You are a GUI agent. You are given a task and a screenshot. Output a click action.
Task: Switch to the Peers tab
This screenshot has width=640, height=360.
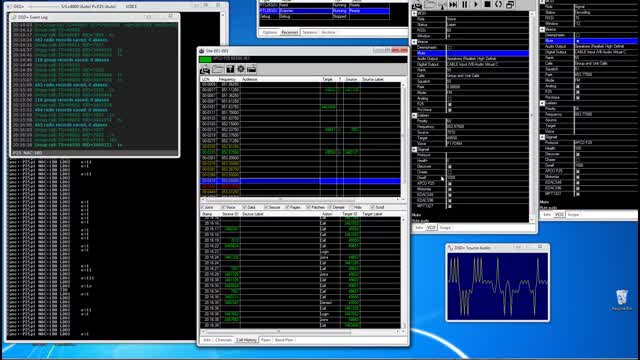266,340
